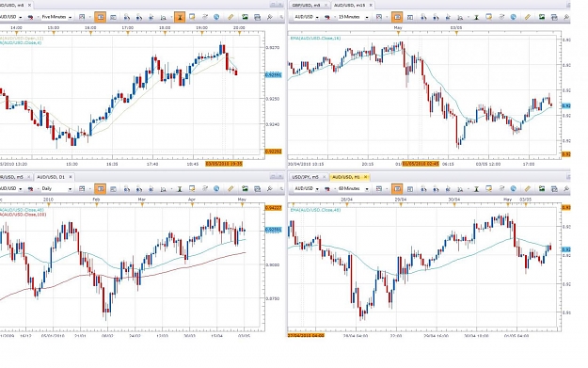Click the wrench settings icon in the Daily chart toolbar
588x368 pixels.
pyautogui.click(x=270, y=188)
